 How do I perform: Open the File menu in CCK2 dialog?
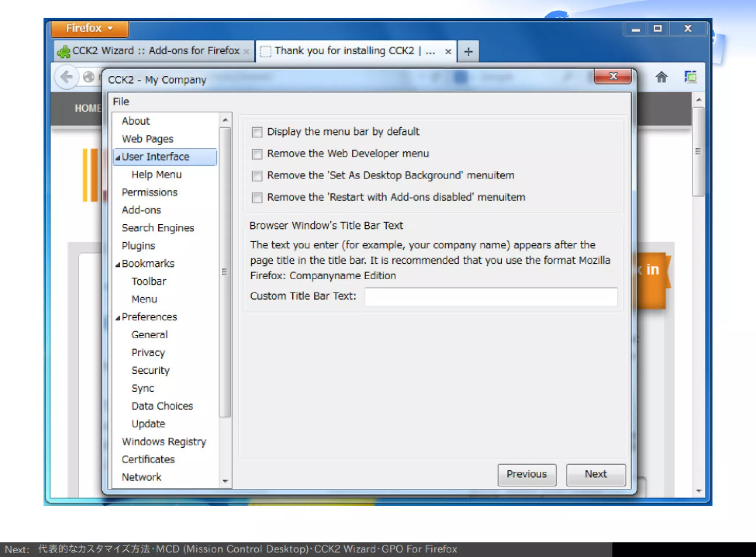click(121, 102)
